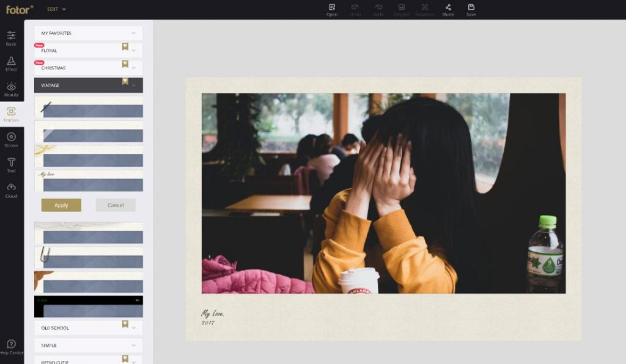Expand the Simple frames category
This screenshot has height=364, width=626.
click(x=89, y=345)
